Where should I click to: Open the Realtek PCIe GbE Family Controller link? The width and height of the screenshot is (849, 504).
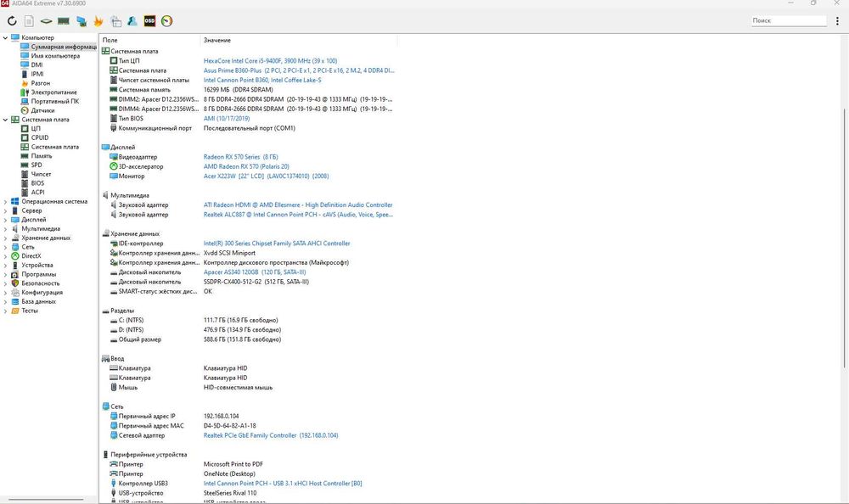(x=271, y=436)
